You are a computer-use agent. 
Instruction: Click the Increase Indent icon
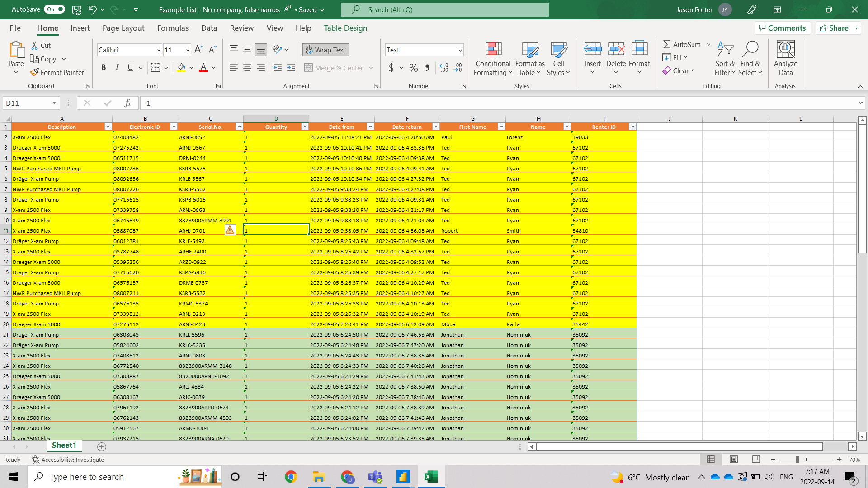(x=291, y=68)
